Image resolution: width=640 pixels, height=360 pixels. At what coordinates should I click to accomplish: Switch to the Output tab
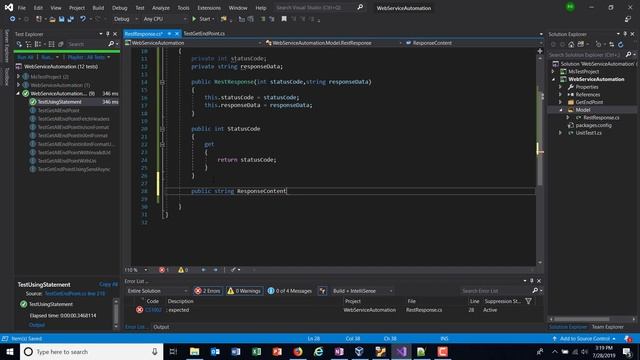(x=161, y=327)
